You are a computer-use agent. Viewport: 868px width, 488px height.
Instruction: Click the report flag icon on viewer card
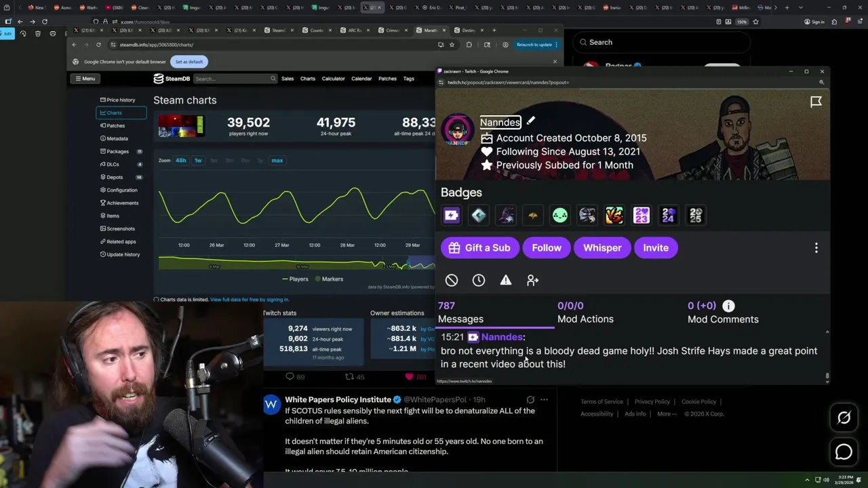click(x=816, y=102)
